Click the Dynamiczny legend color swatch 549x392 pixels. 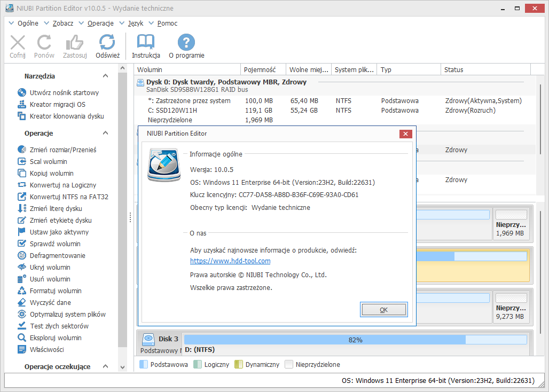pos(238,364)
